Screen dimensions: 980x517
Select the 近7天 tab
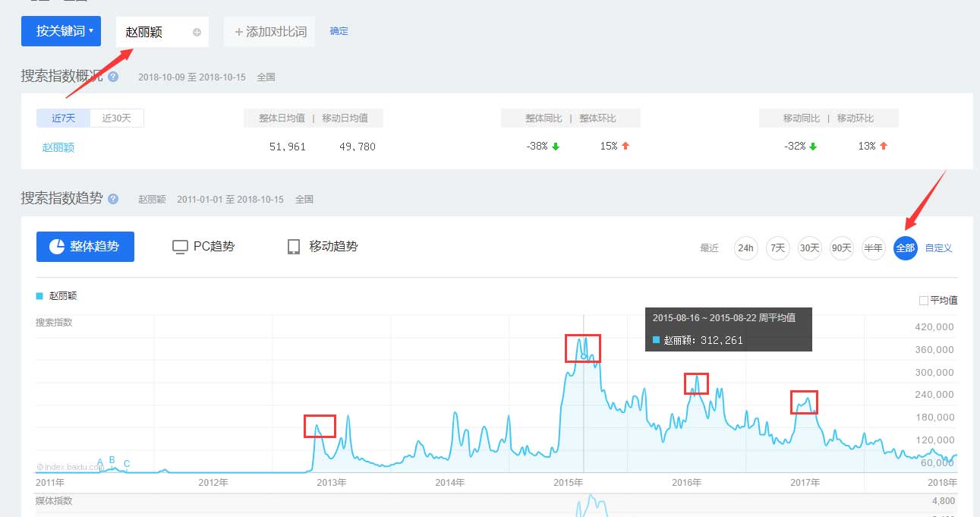tap(63, 118)
